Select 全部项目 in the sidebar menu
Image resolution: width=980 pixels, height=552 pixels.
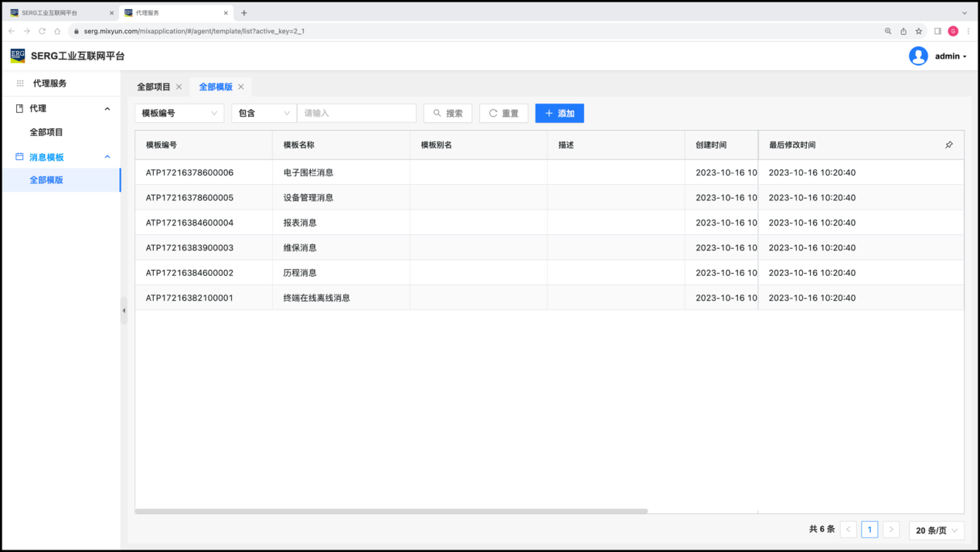pyautogui.click(x=46, y=132)
